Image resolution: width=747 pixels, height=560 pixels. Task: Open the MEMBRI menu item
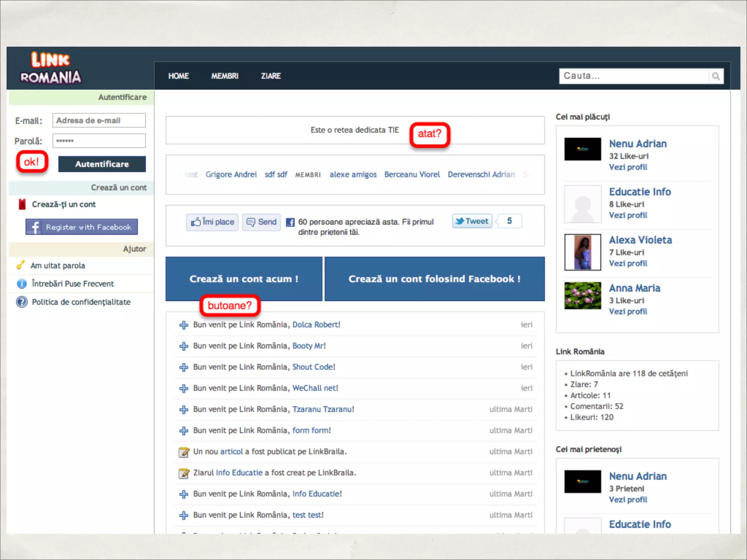pos(225,76)
